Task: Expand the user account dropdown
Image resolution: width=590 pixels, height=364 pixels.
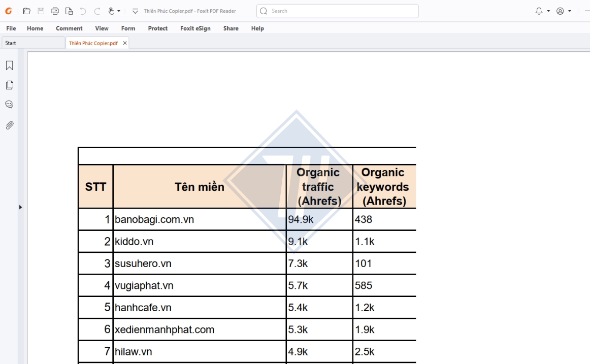Action: 570,11
